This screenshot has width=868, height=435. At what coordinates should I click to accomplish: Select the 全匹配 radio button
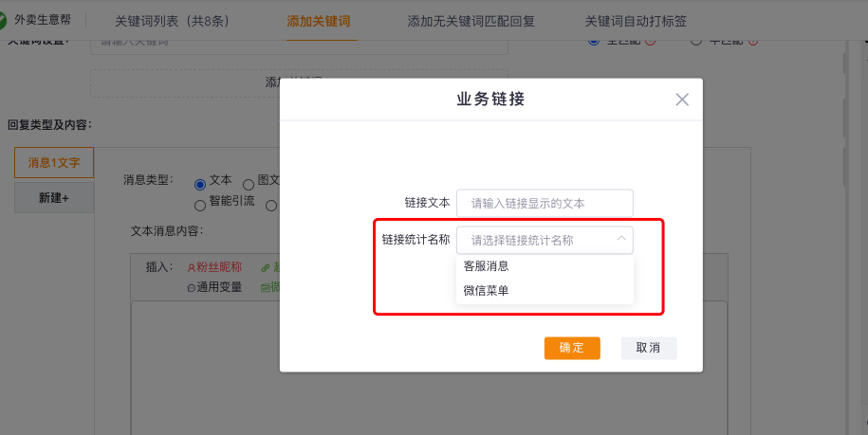pos(594,42)
